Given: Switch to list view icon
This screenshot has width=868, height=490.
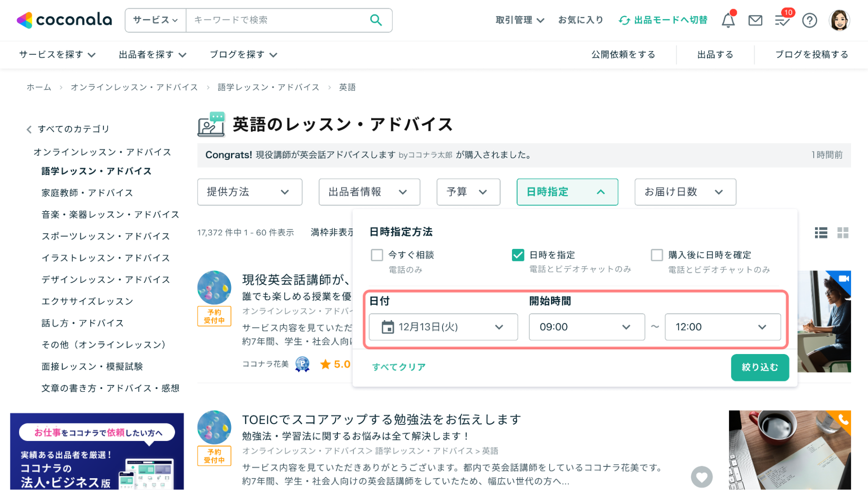Looking at the screenshot, I should tap(821, 233).
